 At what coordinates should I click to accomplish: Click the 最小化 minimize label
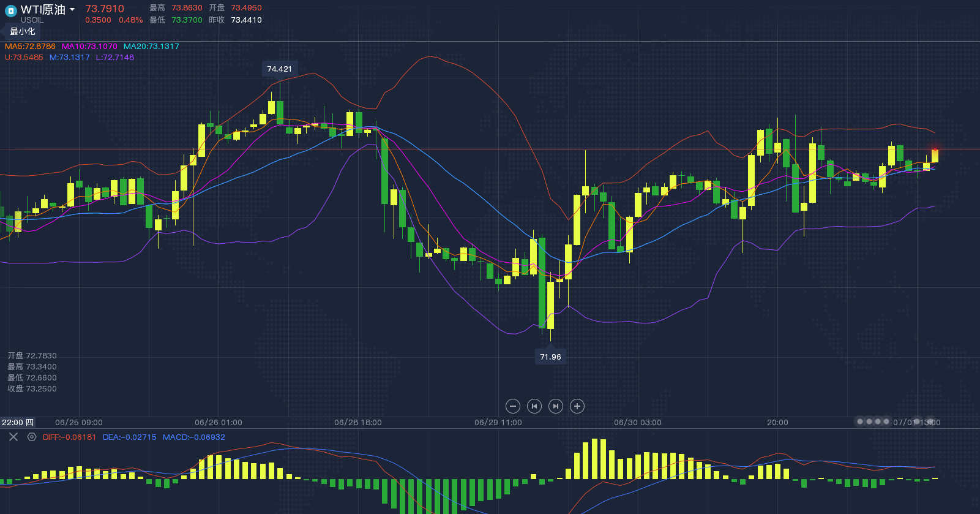tap(23, 31)
